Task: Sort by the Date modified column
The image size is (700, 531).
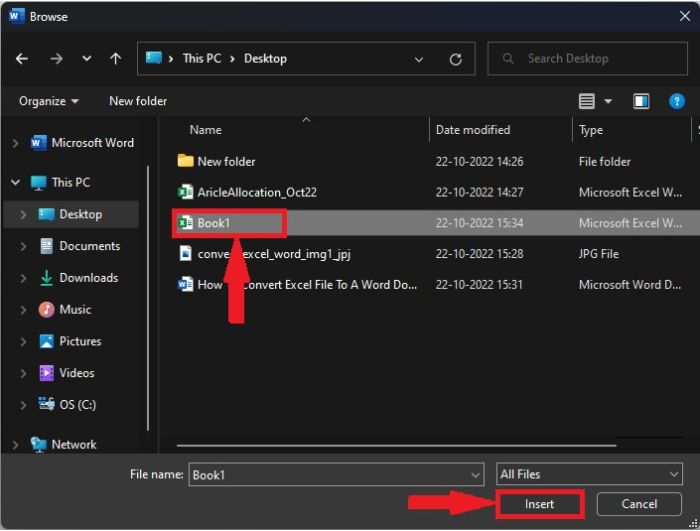Action: point(473,130)
